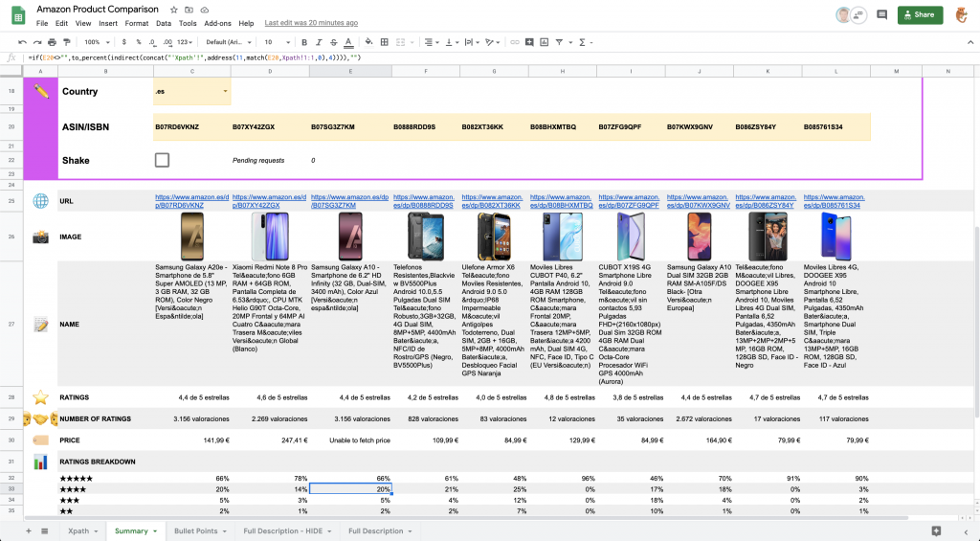Open the Insert menu
980x541 pixels.
click(108, 23)
